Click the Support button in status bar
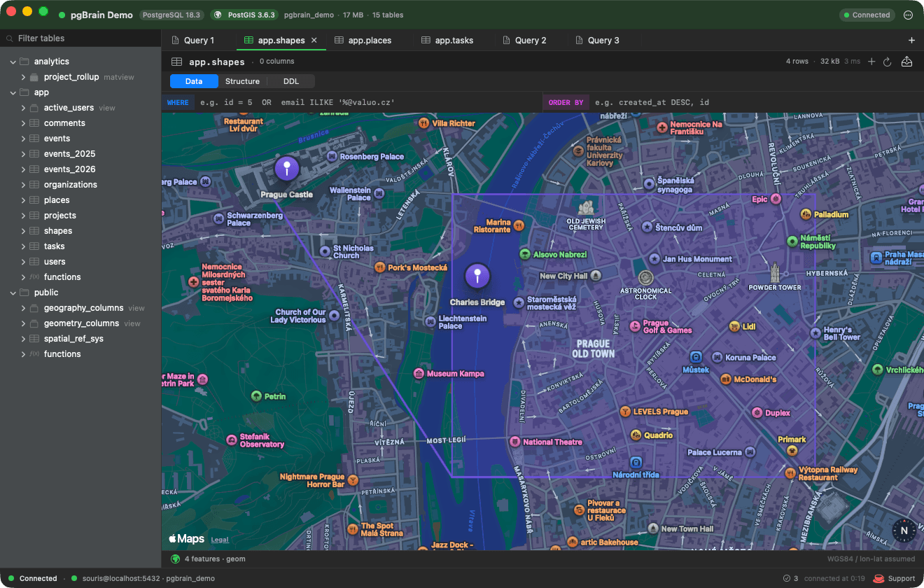Image resolution: width=924 pixels, height=588 pixels. [x=895, y=579]
